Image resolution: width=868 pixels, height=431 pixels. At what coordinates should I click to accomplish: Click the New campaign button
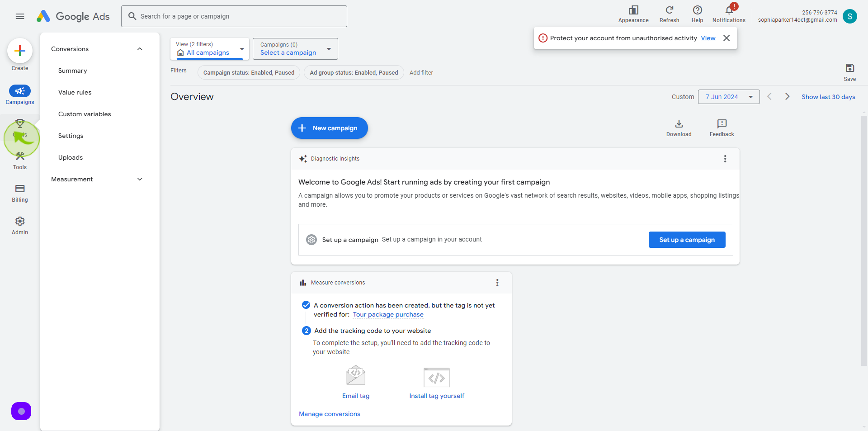[329, 128]
